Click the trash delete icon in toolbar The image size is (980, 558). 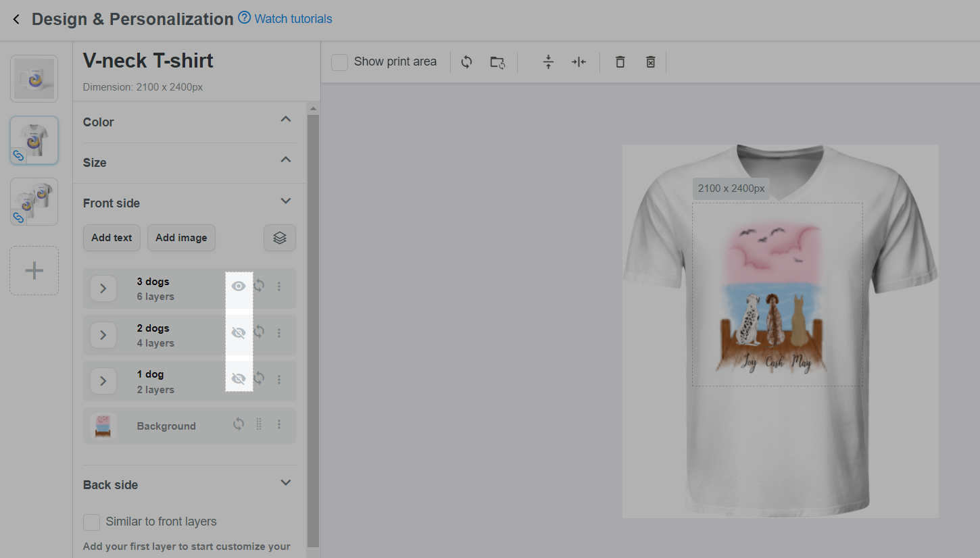620,62
